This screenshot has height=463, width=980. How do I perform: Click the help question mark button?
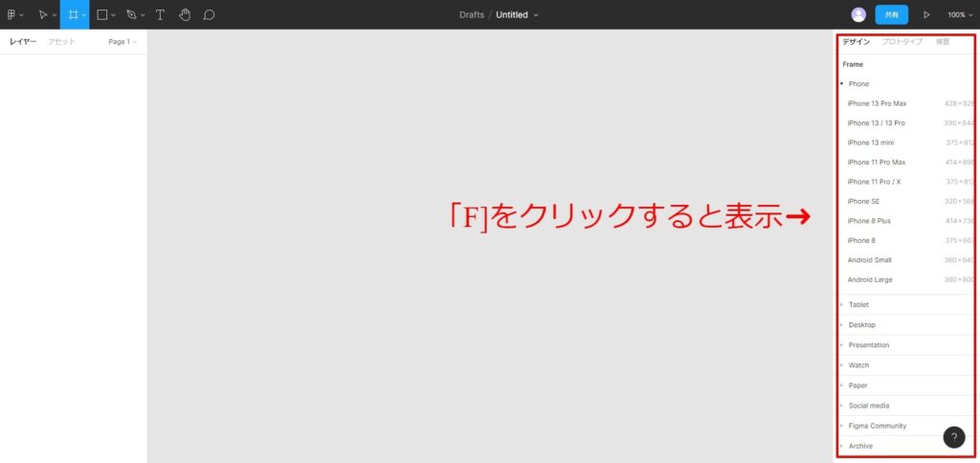click(x=953, y=437)
